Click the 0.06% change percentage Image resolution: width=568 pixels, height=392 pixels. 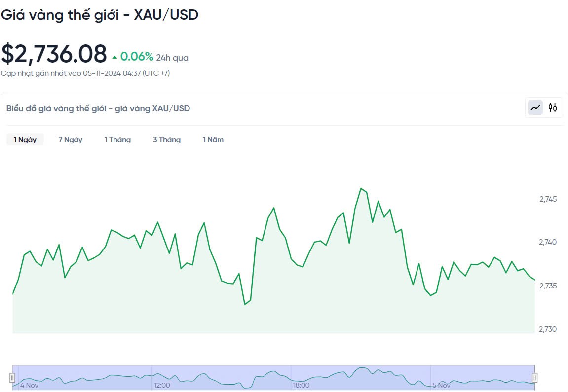pos(137,57)
